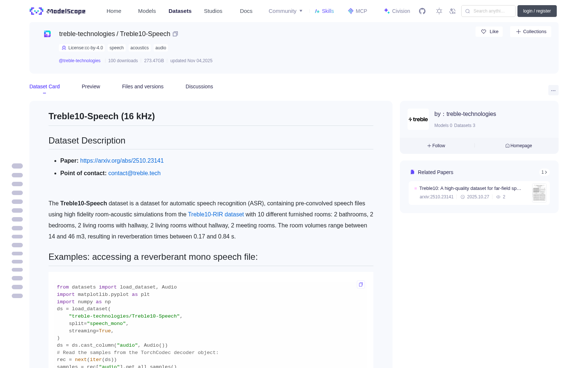Open the arxiv.org paper link

122,161
